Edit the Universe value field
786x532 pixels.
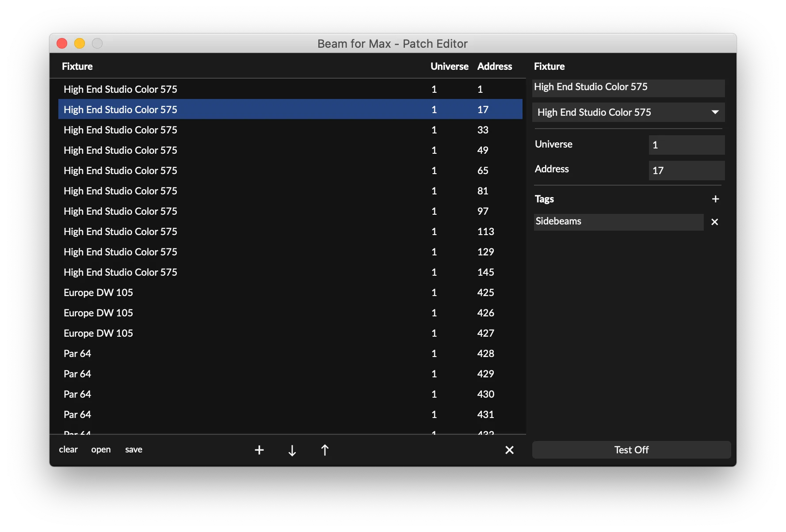tap(686, 145)
